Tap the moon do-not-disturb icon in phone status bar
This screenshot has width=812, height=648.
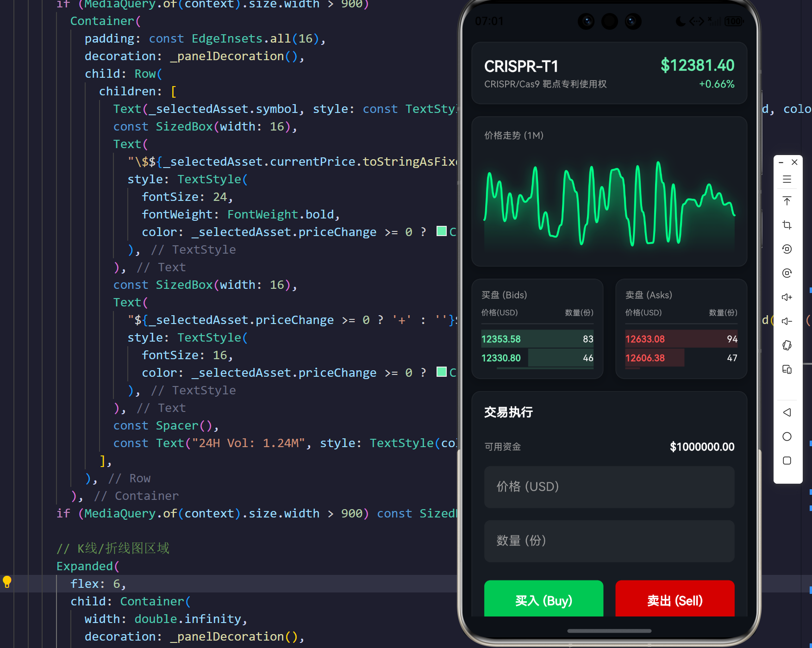pyautogui.click(x=681, y=21)
